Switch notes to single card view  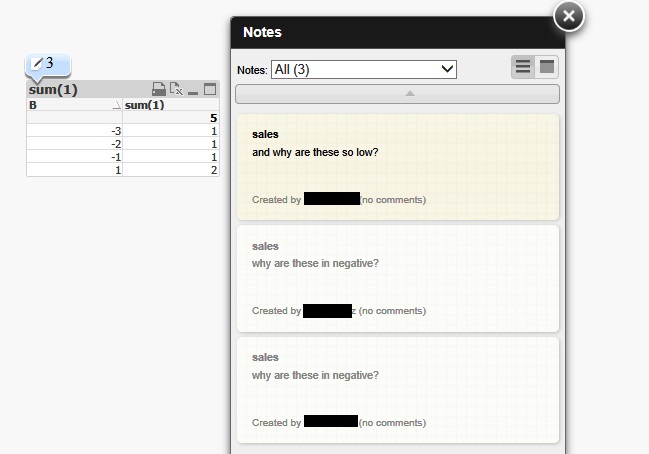pyautogui.click(x=547, y=67)
